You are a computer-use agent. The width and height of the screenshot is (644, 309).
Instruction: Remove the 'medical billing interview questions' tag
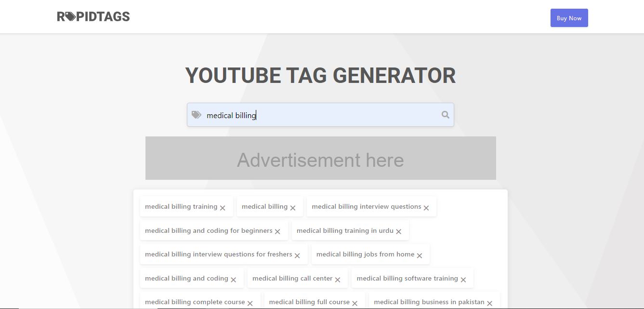[x=426, y=207]
